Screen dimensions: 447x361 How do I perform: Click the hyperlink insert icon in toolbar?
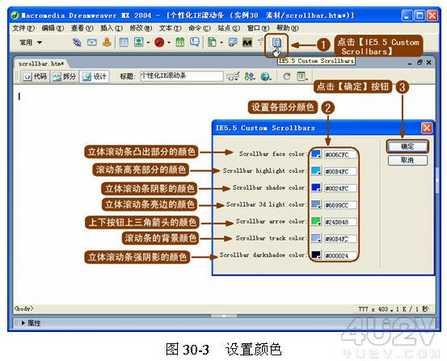pyautogui.click(x=77, y=43)
